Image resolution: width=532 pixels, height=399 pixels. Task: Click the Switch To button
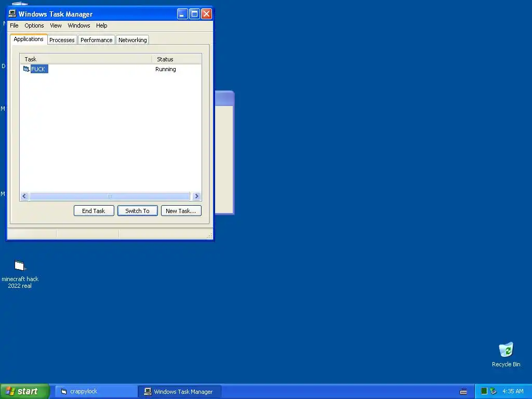(x=137, y=211)
